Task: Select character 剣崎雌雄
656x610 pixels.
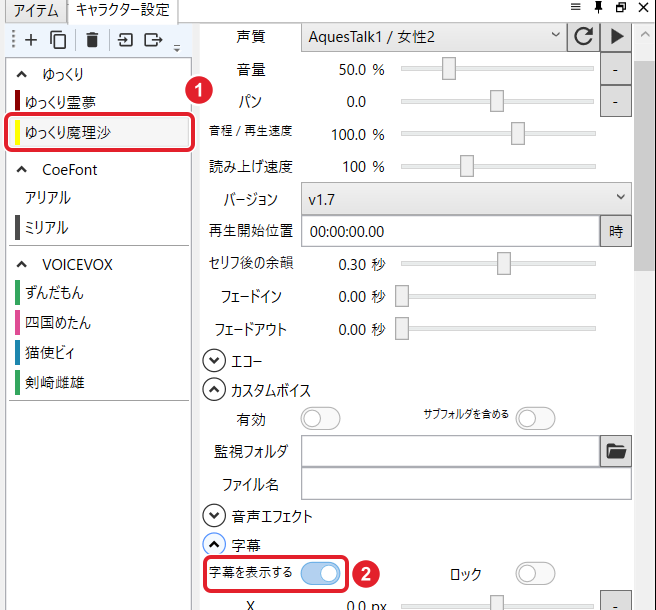Action: 99,382
